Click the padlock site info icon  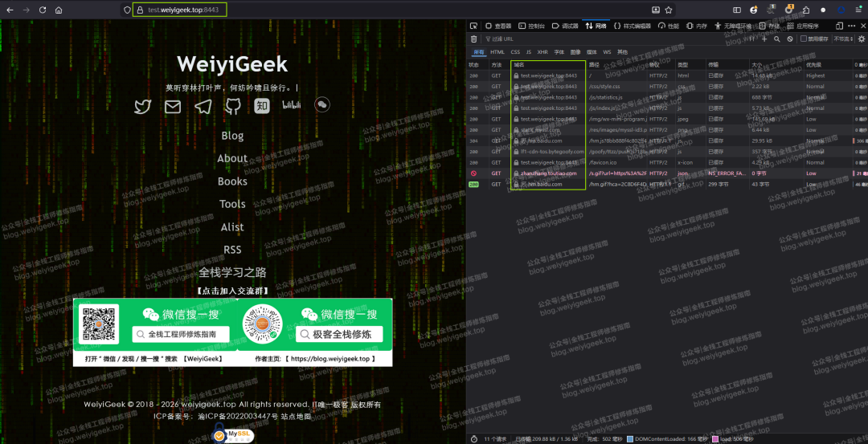(140, 10)
